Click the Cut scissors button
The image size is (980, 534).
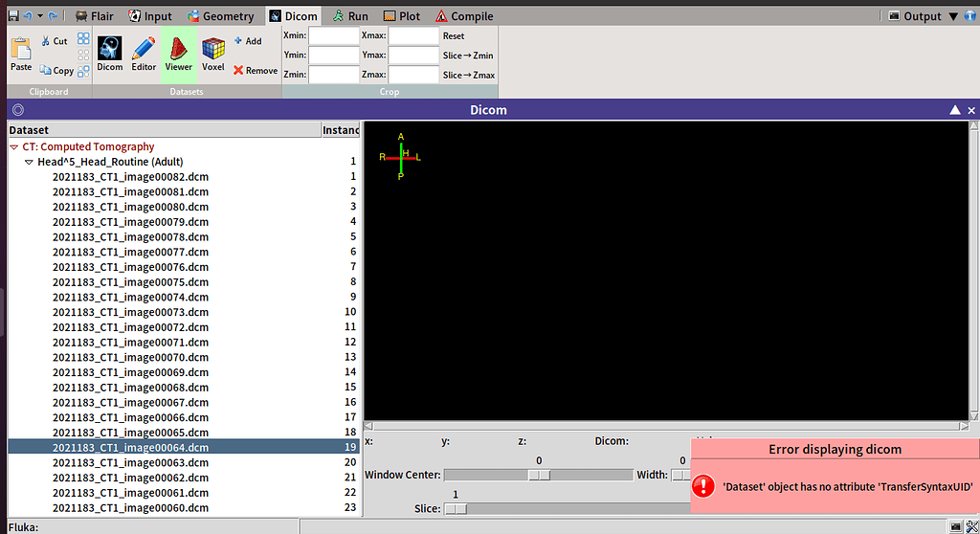(54, 41)
